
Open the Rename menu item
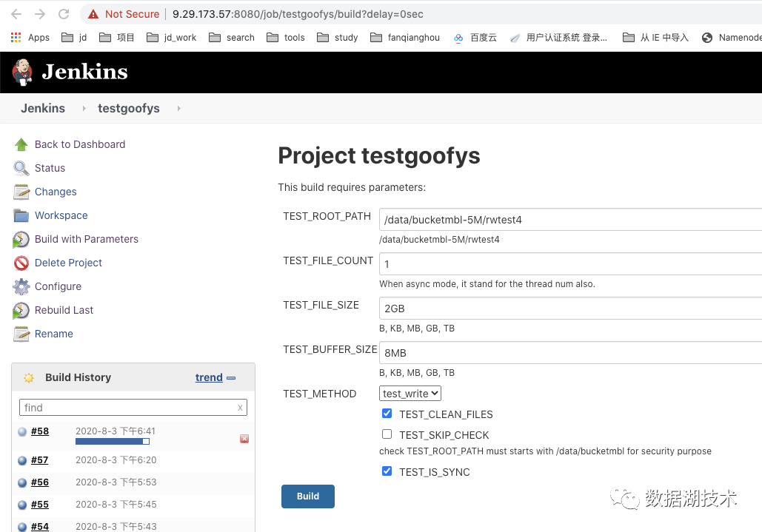tap(53, 334)
